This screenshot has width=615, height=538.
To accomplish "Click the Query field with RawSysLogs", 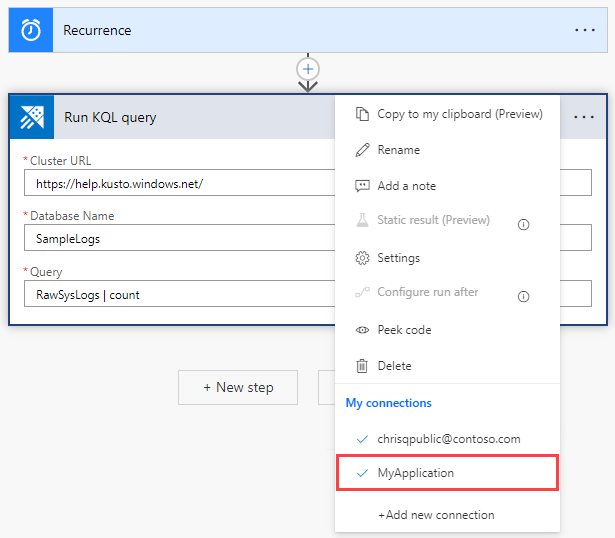I will [180, 294].
